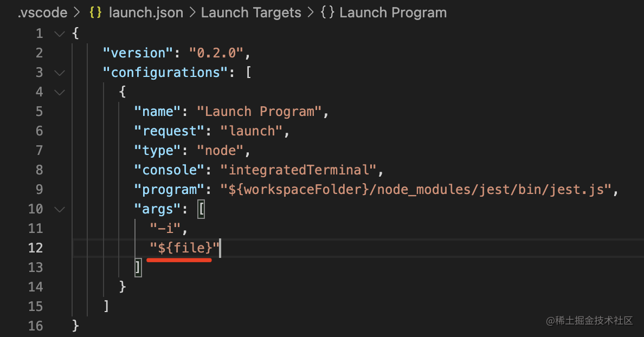Image resolution: width=644 pixels, height=337 pixels.
Task: Click the "node" string value
Action: coord(221,151)
